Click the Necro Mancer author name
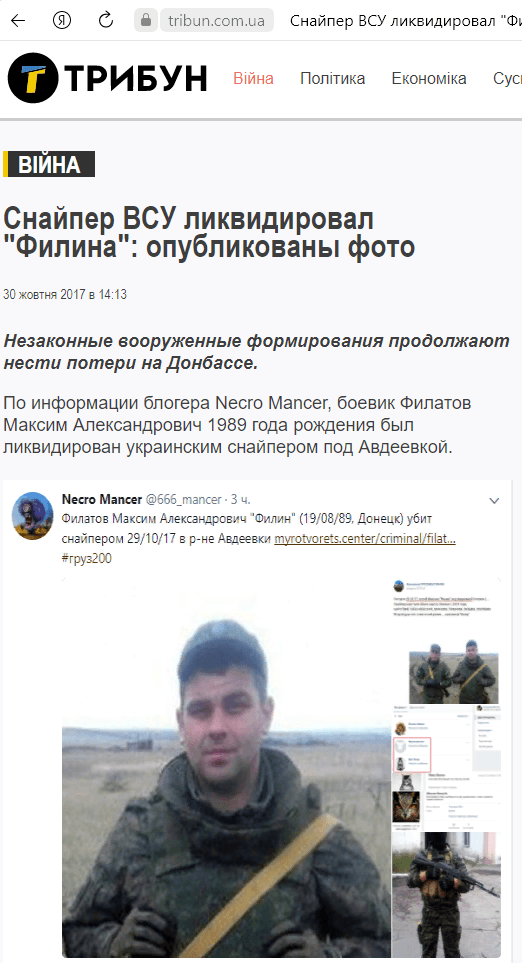Screen dimensions: 522x963 (101, 499)
